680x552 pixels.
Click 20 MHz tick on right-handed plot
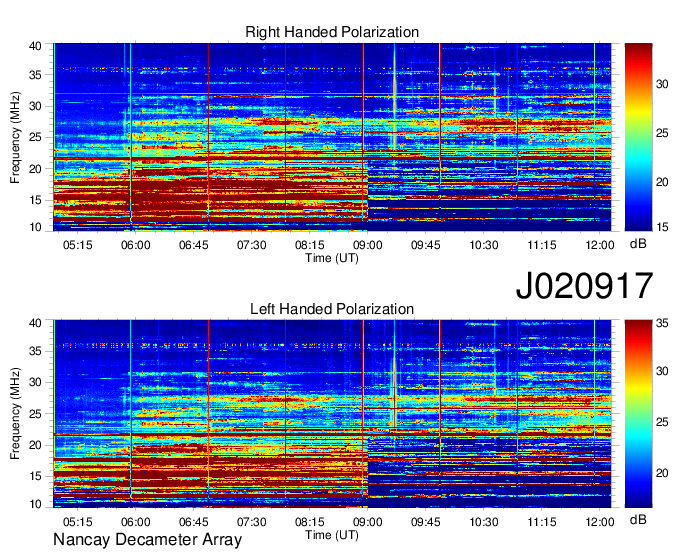[35, 169]
